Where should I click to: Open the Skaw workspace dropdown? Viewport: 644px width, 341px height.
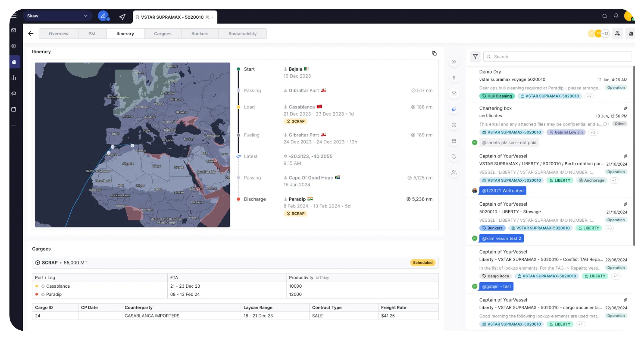[57, 16]
